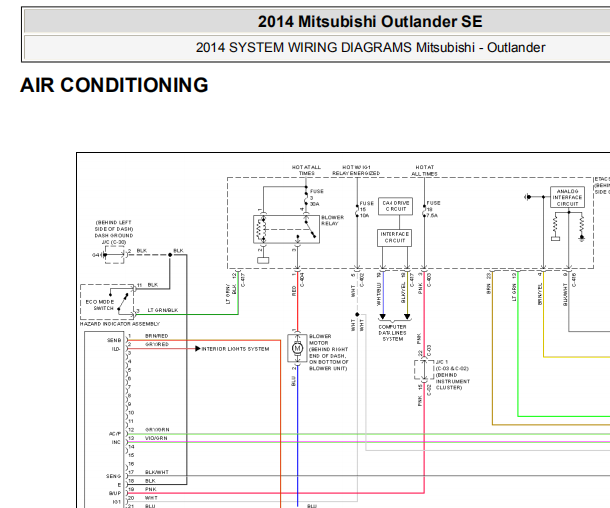610x508 pixels.
Task: Click the arrowhead below the WHT/BLU wire
Action: (383, 317)
